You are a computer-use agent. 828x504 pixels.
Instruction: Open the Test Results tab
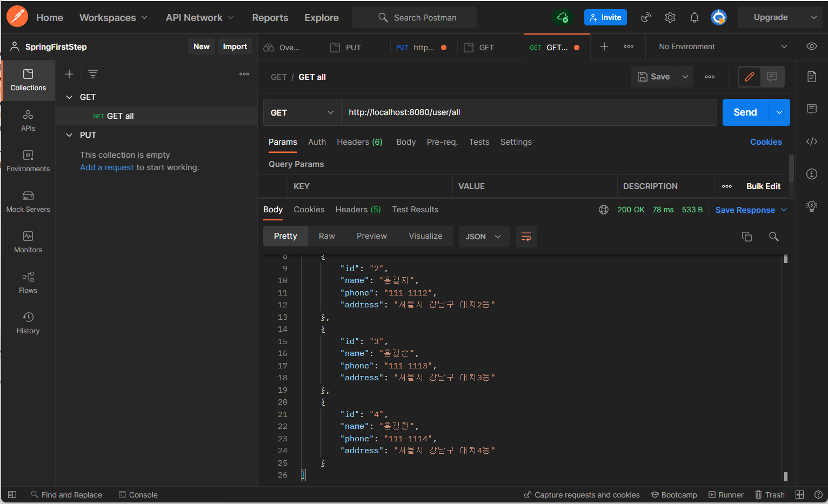[x=415, y=210]
